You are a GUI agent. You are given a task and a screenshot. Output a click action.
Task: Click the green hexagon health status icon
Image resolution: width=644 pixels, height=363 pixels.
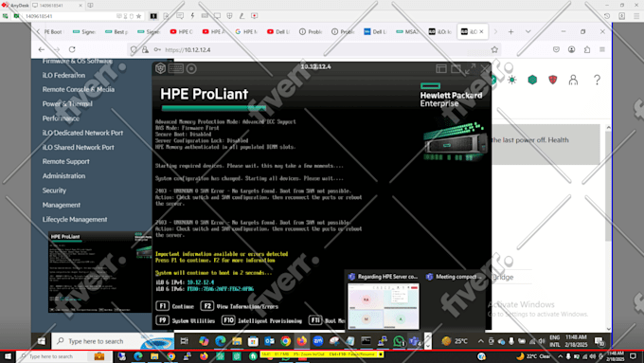click(532, 80)
